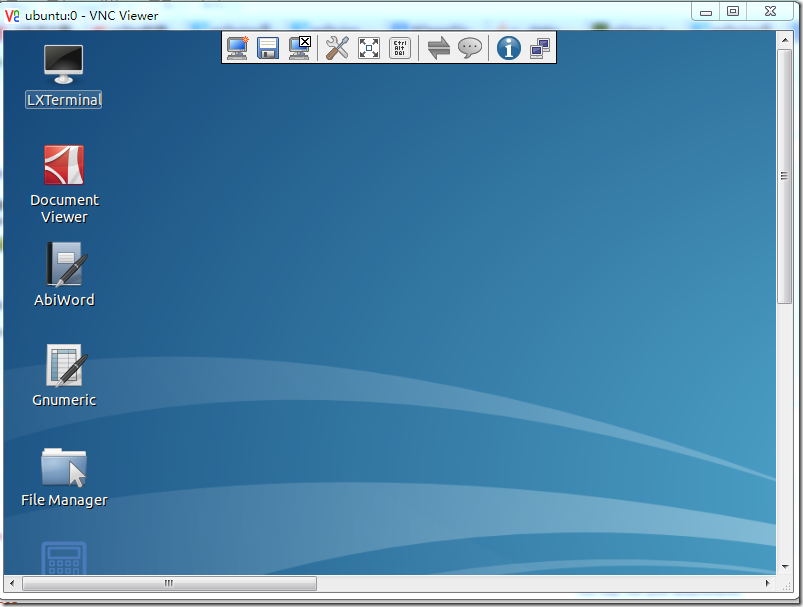Screen dimensions: 803x607
Task: Click the horizontal scrollbar thumb
Action: (169, 583)
